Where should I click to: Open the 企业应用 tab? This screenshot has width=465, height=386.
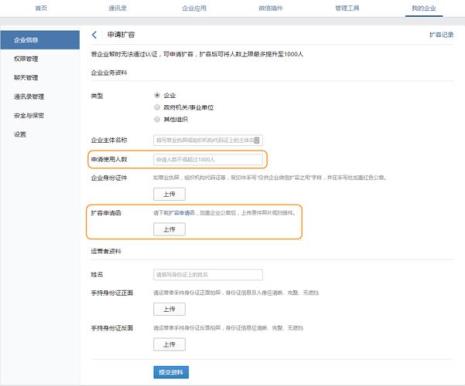click(194, 8)
